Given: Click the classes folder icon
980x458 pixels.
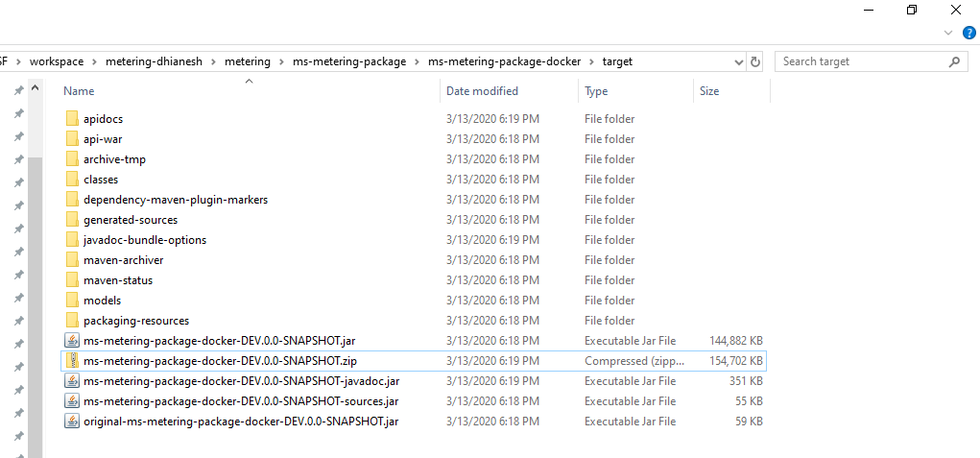Looking at the screenshot, I should tap(72, 180).
